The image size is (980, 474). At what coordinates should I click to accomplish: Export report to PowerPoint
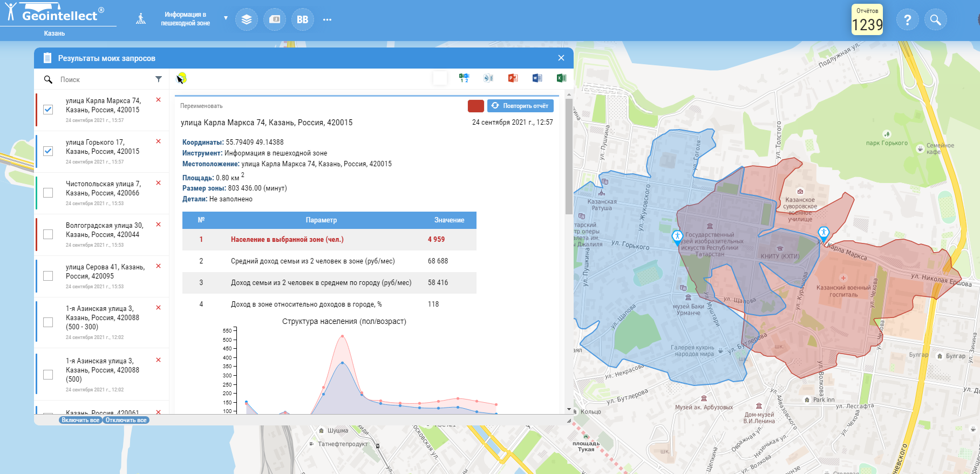513,78
